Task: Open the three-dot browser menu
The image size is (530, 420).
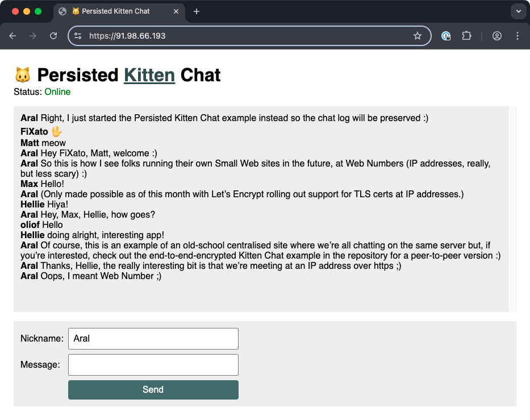Action: pyautogui.click(x=518, y=36)
